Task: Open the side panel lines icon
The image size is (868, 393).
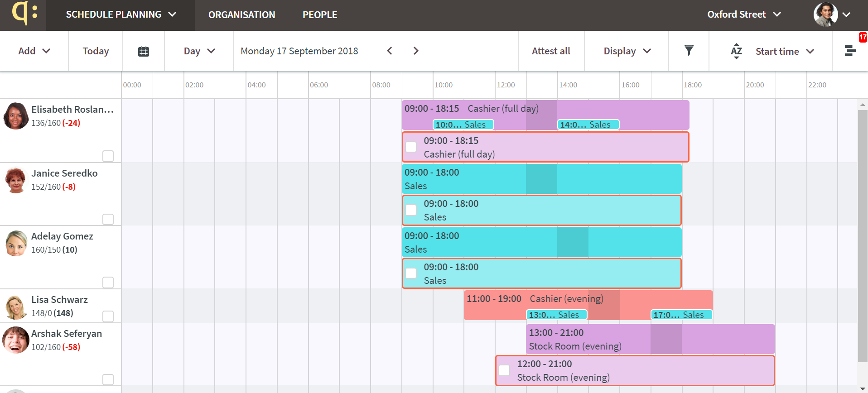Action: tap(850, 51)
